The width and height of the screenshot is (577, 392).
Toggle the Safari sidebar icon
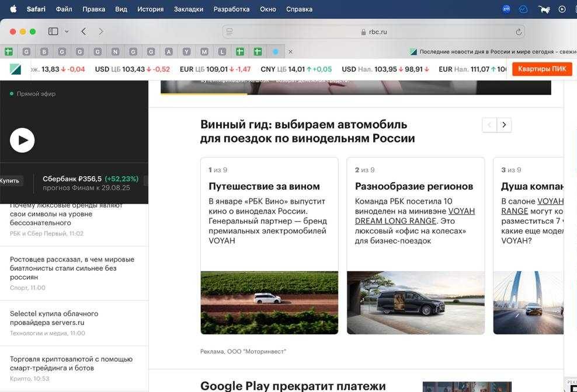pyautogui.click(x=53, y=32)
